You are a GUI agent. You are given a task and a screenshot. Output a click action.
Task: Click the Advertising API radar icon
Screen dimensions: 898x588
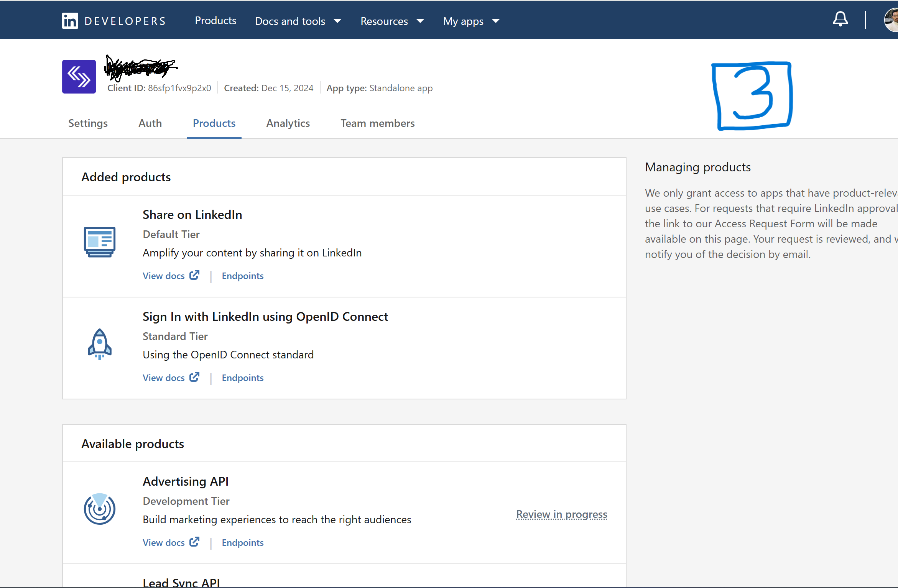(100, 509)
